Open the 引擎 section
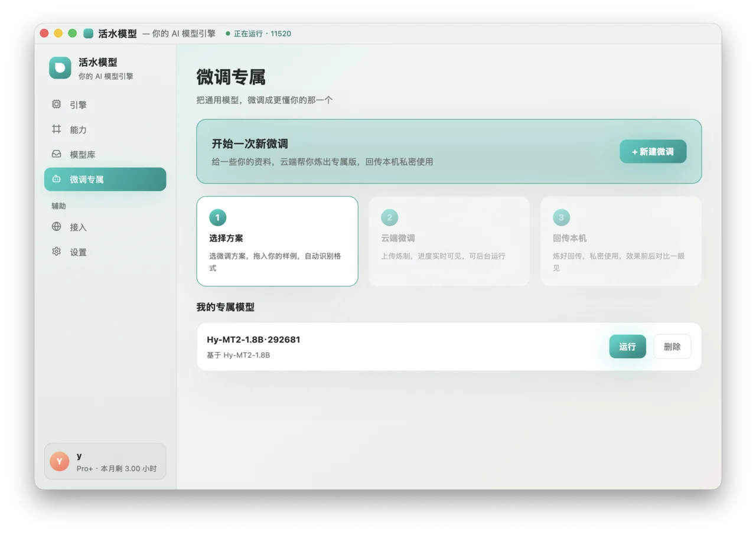756x535 pixels. click(105, 105)
